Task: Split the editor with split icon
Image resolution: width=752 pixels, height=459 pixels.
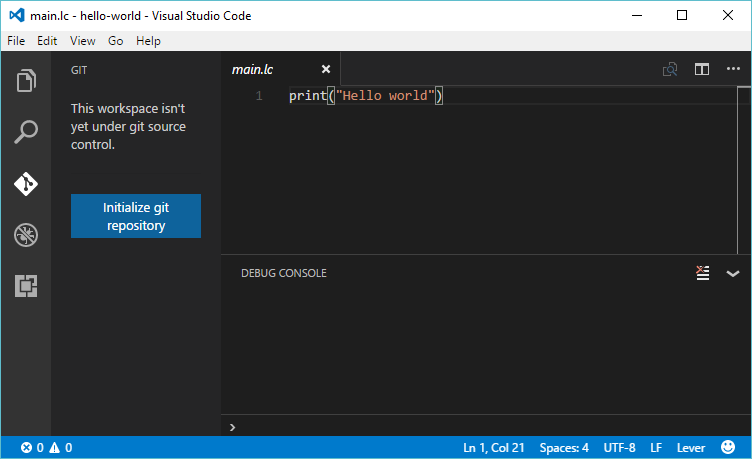Action: pos(702,70)
